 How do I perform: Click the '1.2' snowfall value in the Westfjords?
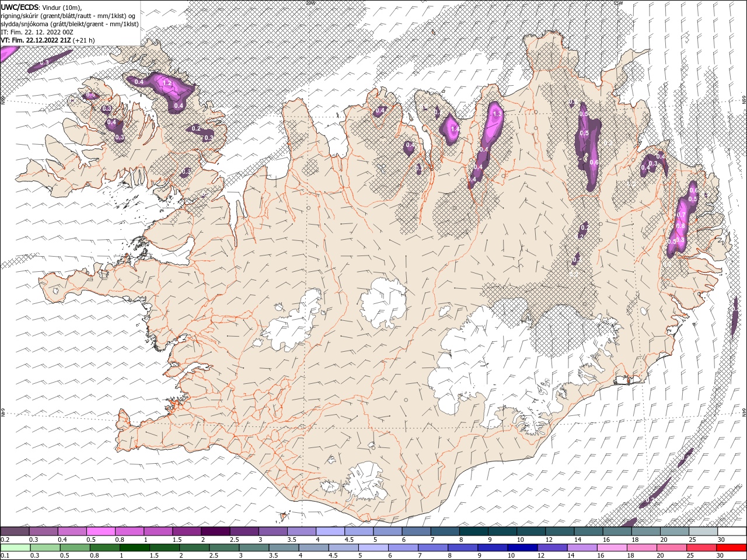(x=167, y=83)
